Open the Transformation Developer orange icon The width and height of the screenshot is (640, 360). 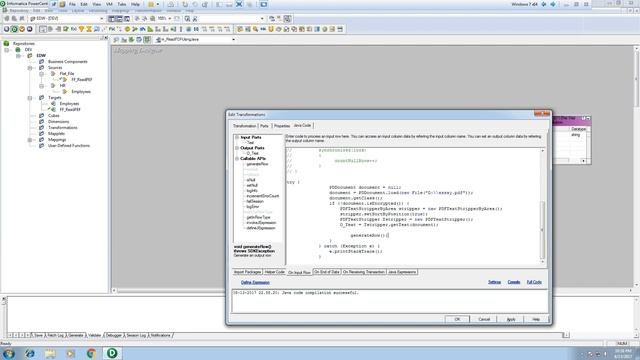tap(22, 29)
